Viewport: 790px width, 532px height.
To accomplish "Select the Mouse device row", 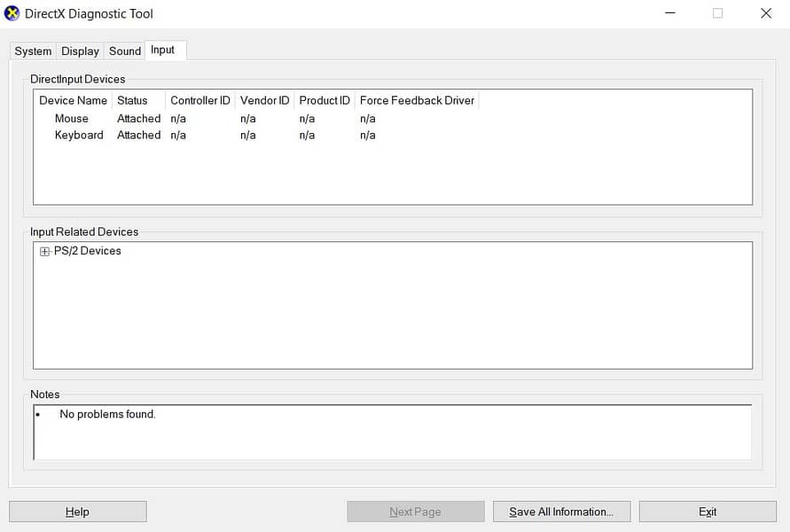I will pos(72,119).
